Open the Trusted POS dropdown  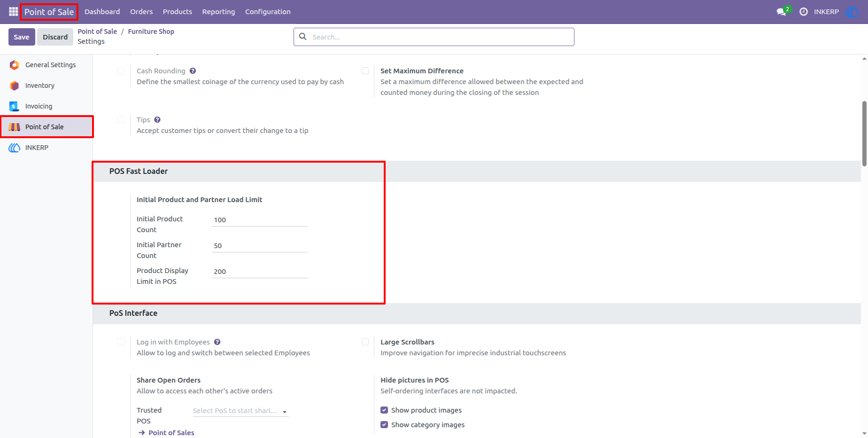(x=240, y=411)
